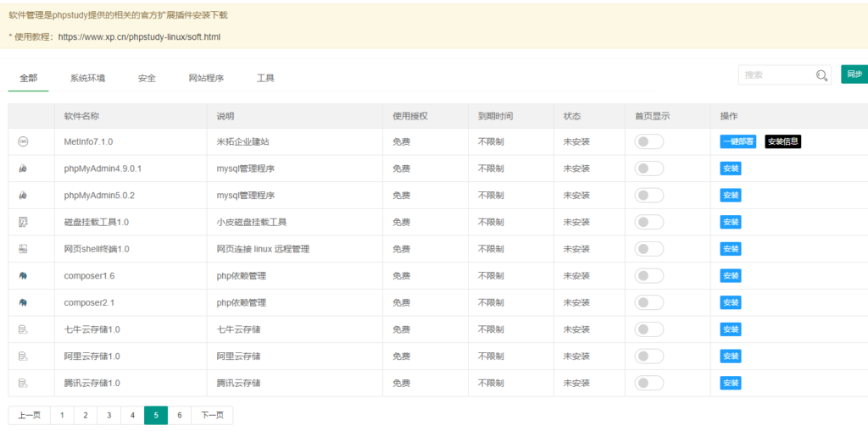Install composer1.6
The height and width of the screenshot is (431, 868).
[731, 275]
